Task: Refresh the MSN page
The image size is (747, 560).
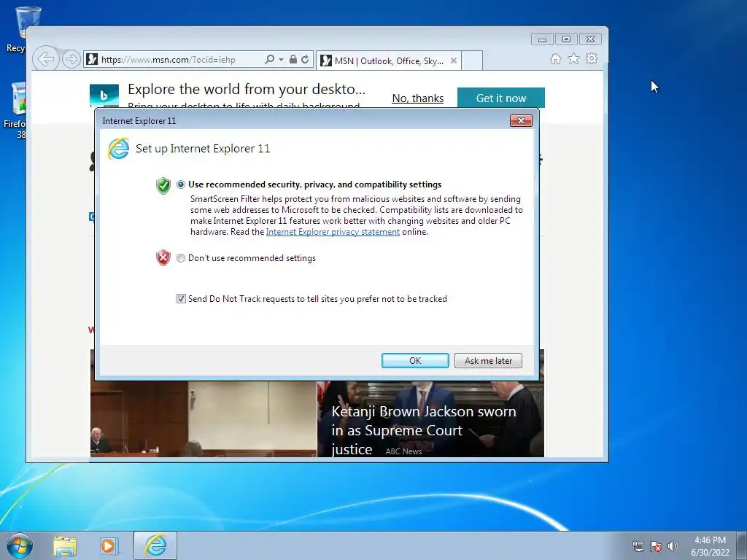Action: click(x=305, y=60)
